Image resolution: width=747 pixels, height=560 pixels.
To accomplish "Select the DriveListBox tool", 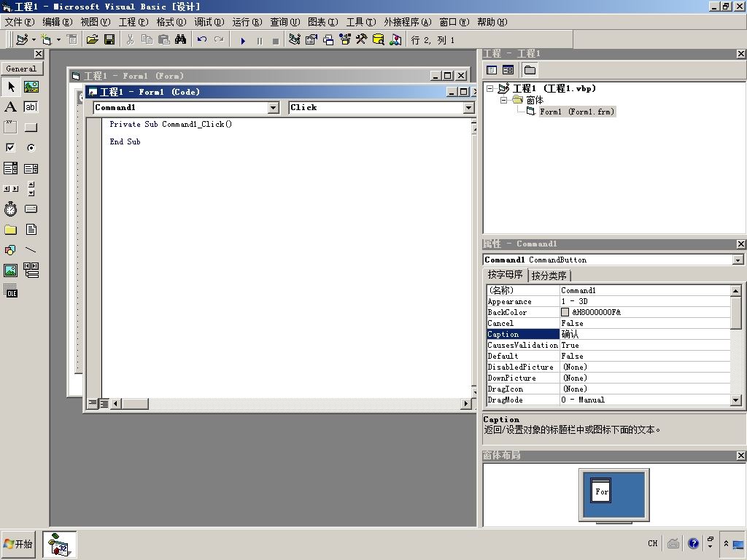I will point(31,209).
